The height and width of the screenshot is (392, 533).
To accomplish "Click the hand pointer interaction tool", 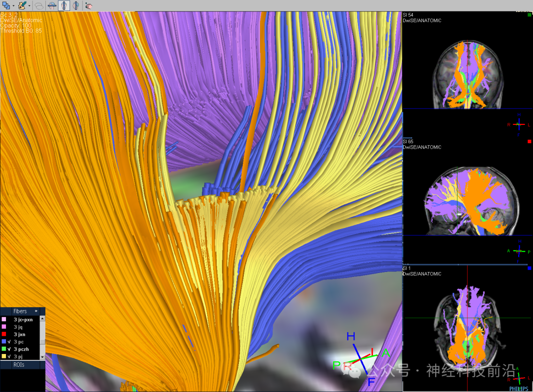I will 88,6.
